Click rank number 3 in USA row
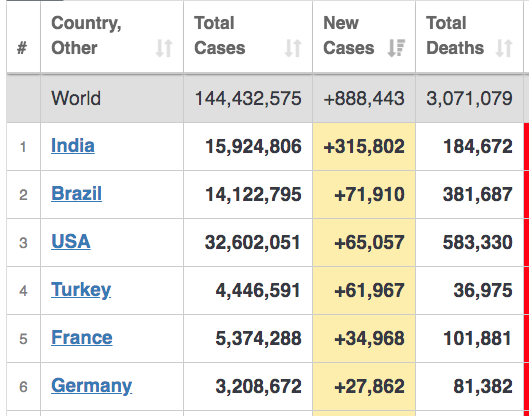Image resolution: width=529 pixels, height=416 pixels. click(x=23, y=243)
